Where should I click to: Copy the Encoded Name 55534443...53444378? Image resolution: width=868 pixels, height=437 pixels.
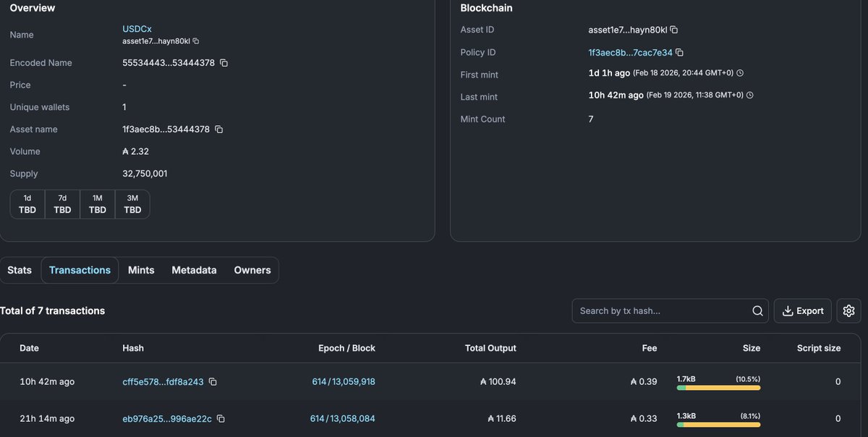coord(223,62)
